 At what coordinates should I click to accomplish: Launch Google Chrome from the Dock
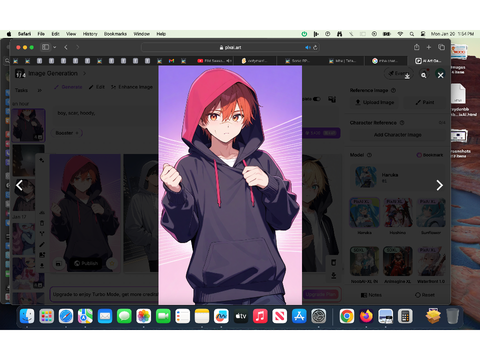point(347,316)
